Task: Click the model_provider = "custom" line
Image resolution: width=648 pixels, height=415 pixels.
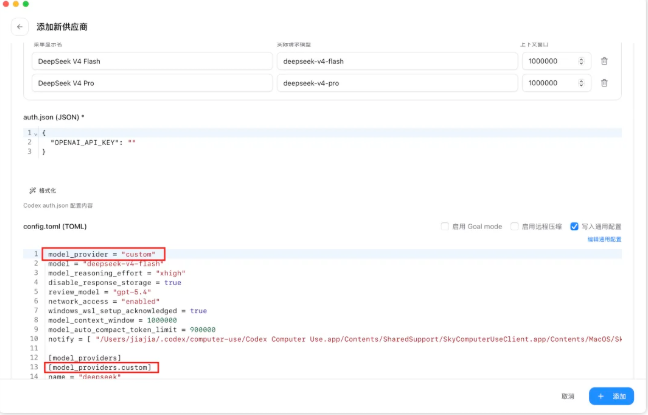Action: pyautogui.click(x=102, y=254)
